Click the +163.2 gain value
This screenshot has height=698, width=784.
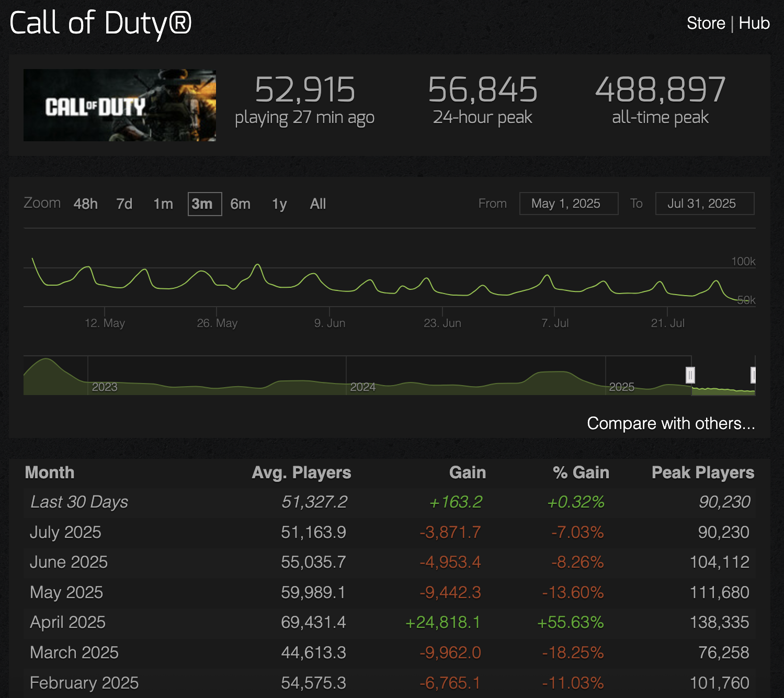(x=456, y=502)
